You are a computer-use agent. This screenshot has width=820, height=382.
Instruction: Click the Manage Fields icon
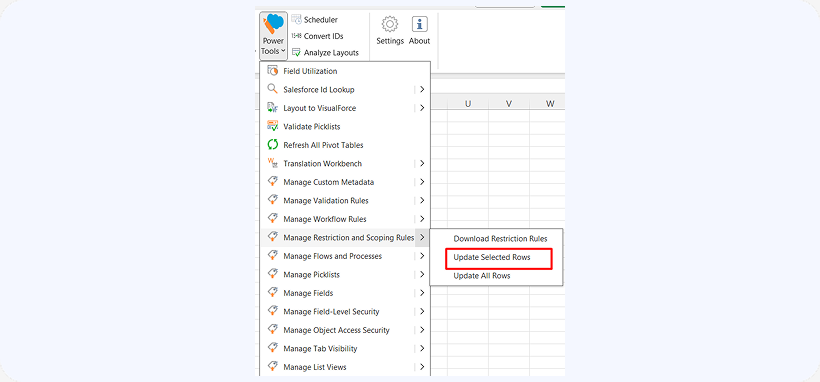coord(272,293)
